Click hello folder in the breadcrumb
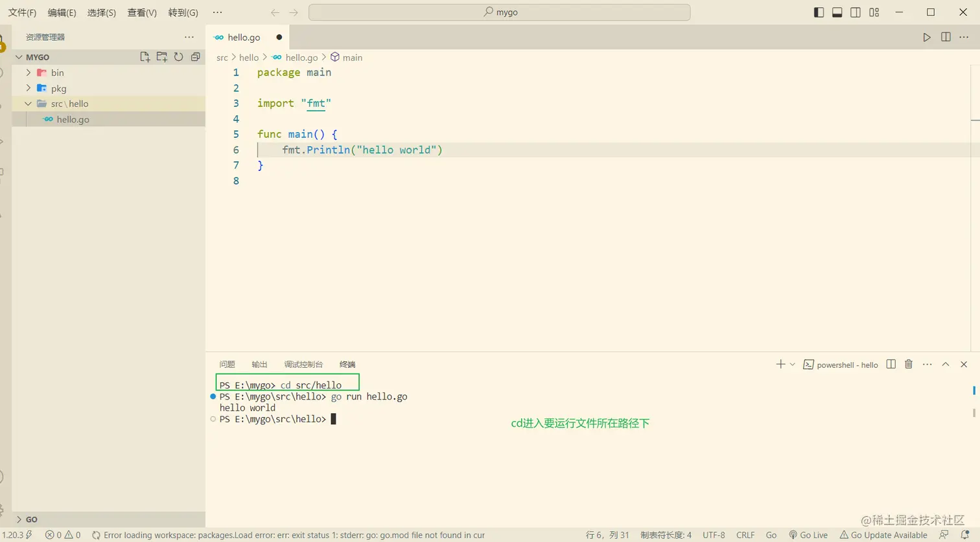The image size is (980, 542). click(x=249, y=58)
